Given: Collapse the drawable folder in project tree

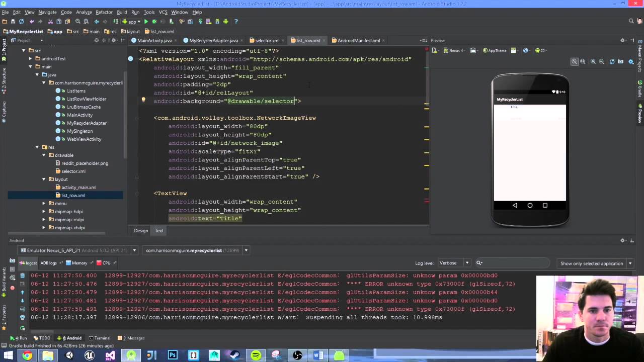Looking at the screenshot, I should [x=44, y=155].
